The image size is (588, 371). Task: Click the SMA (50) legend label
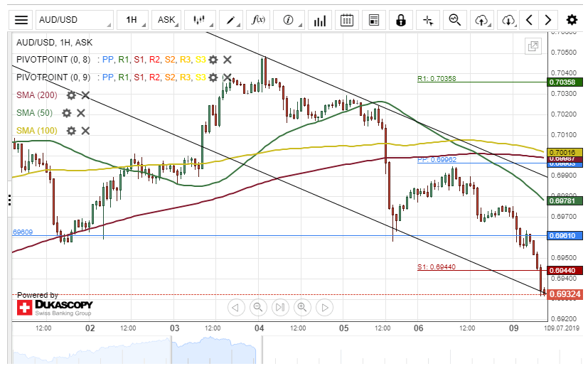(35, 113)
